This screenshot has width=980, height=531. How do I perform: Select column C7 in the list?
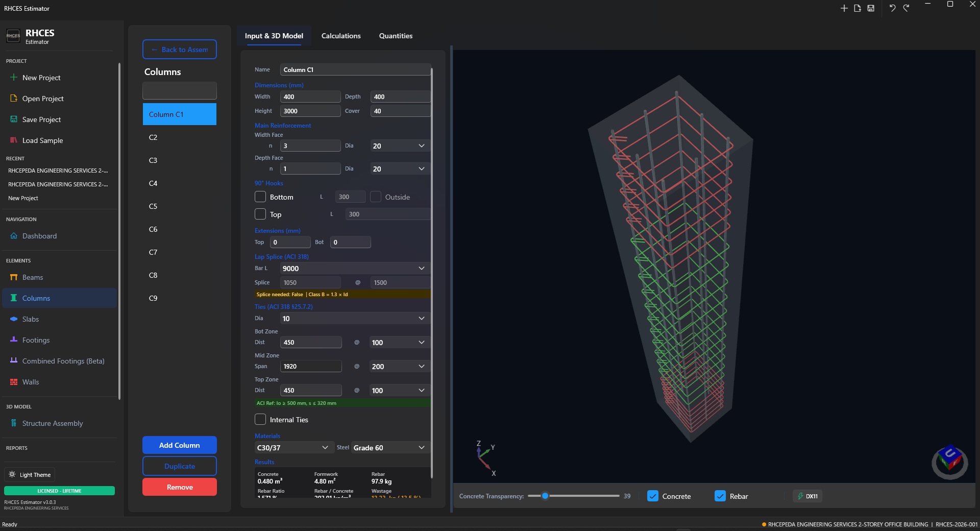180,252
